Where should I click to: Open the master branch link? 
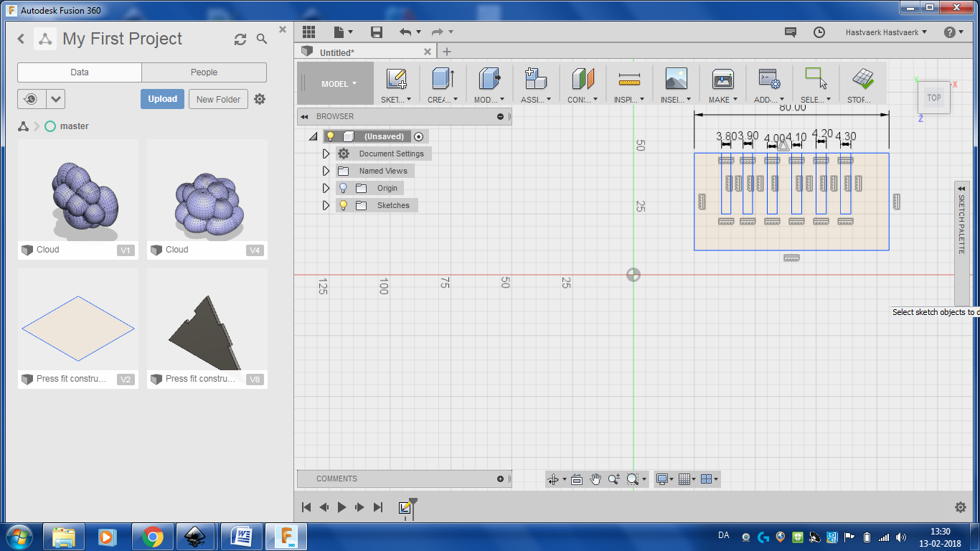point(75,126)
